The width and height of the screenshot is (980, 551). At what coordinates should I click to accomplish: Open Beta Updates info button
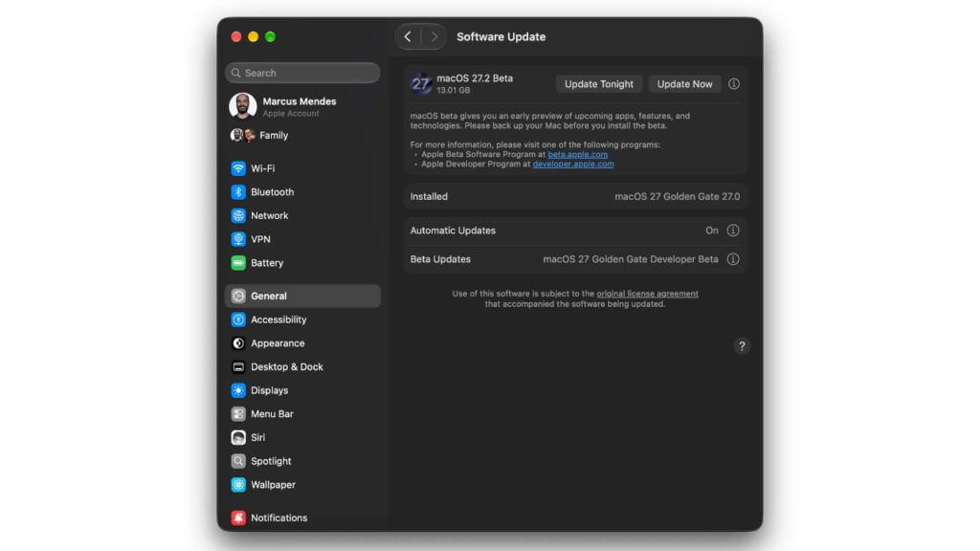733,259
